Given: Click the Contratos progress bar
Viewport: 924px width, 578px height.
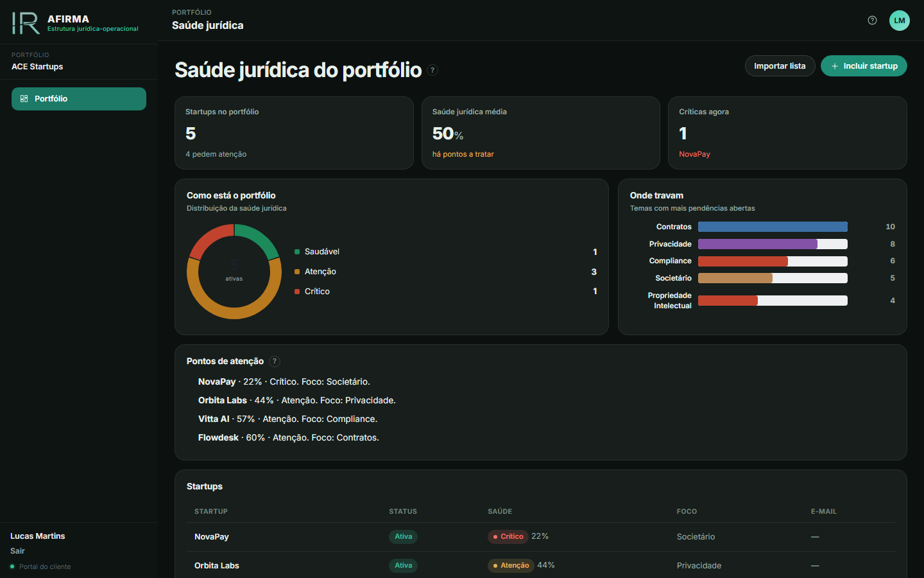Looking at the screenshot, I should click(773, 227).
